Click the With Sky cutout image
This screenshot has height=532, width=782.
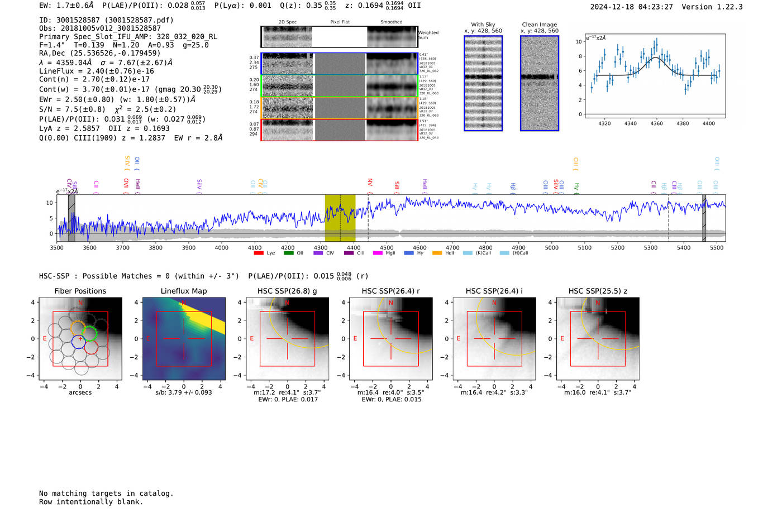(x=483, y=83)
